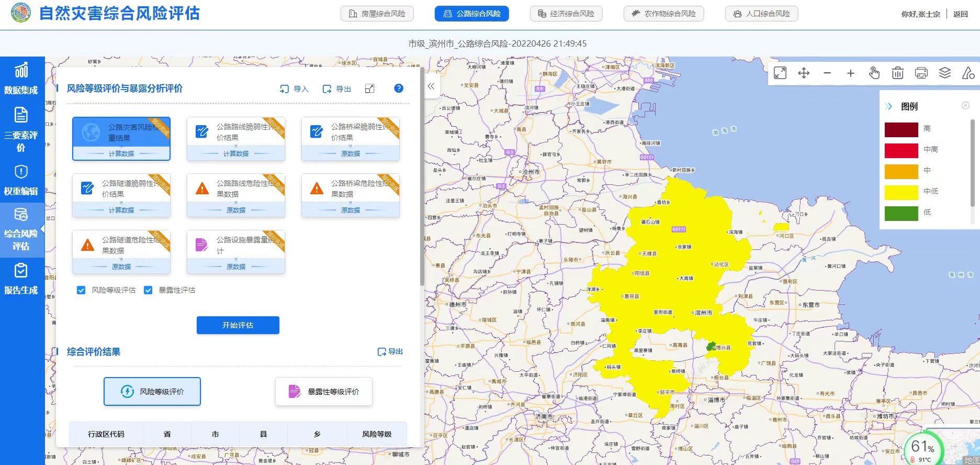
Task: Expand 原数据 under 公路隧道危险性结果数据
Action: [x=121, y=267]
